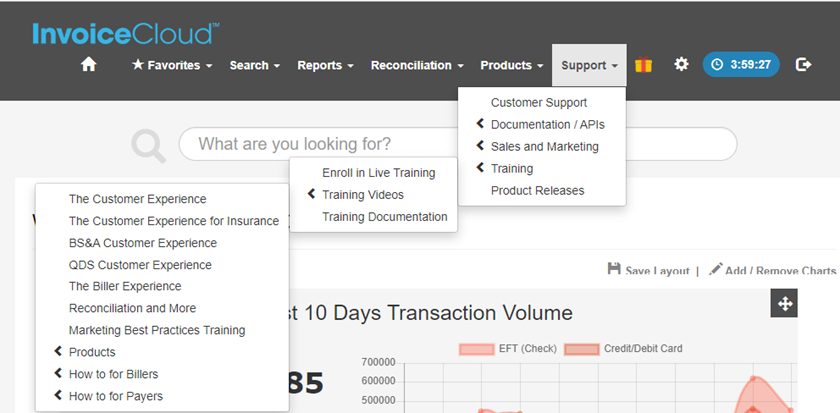Expand Documentation / APIs submenu
The width and height of the screenshot is (840, 413).
coord(548,124)
